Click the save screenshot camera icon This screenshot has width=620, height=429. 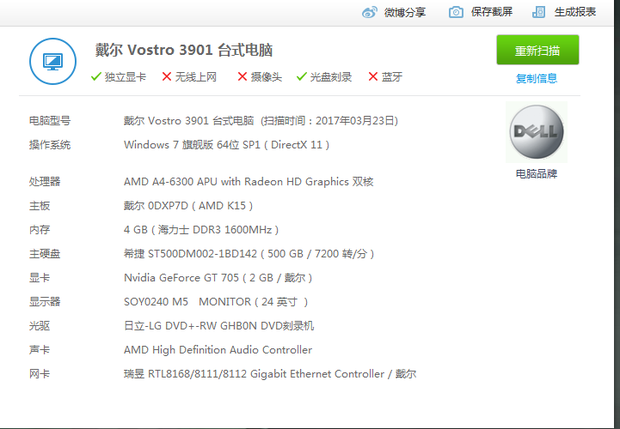point(456,12)
